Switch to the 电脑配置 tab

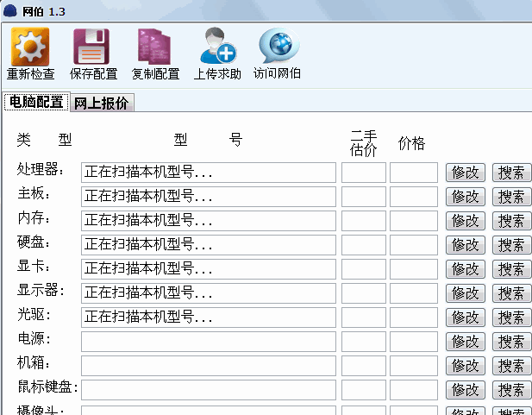pos(35,103)
